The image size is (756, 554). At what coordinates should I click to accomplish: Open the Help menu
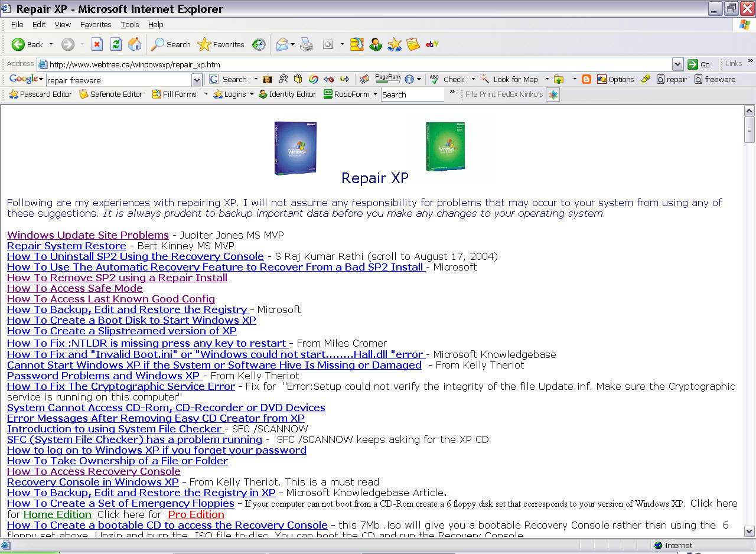click(x=156, y=25)
